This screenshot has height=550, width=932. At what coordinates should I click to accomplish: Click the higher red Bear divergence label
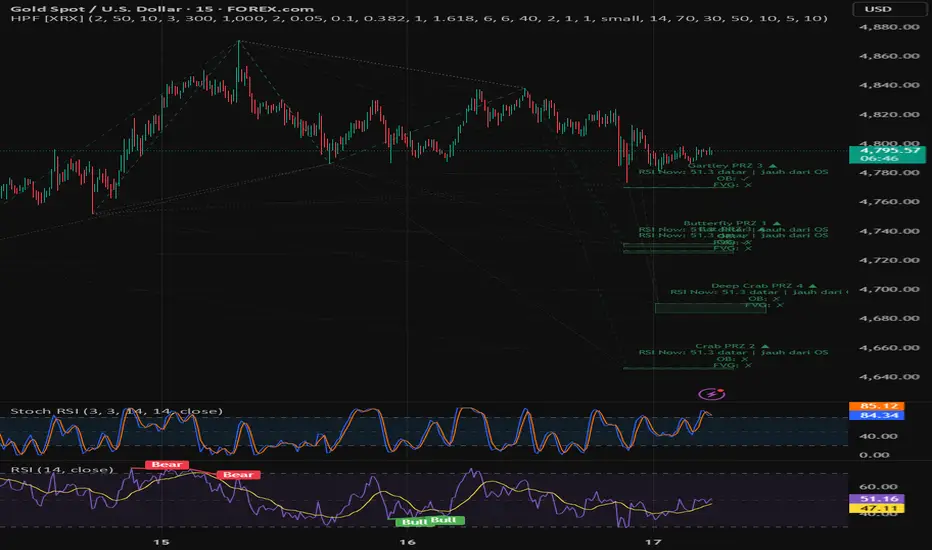(167, 464)
